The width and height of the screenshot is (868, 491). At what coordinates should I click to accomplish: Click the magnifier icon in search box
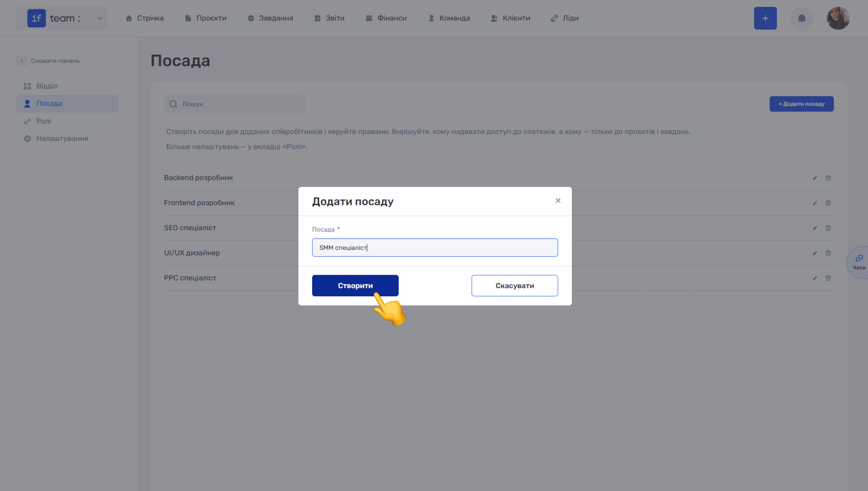[173, 104]
